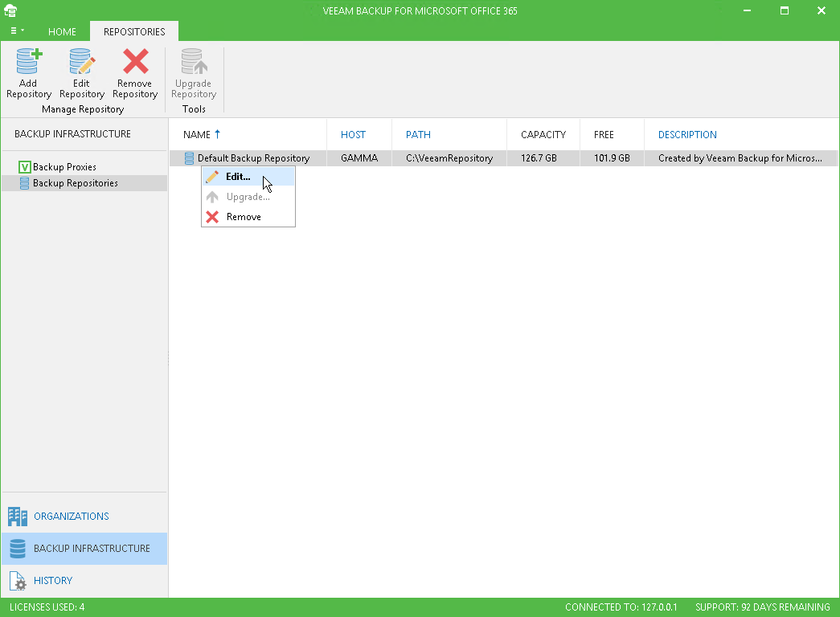
Task: Click the Edit Repository ribbon icon
Action: [82, 61]
